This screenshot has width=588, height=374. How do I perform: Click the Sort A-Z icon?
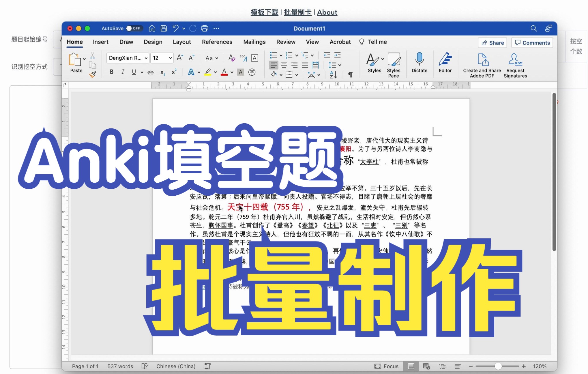tap(333, 75)
